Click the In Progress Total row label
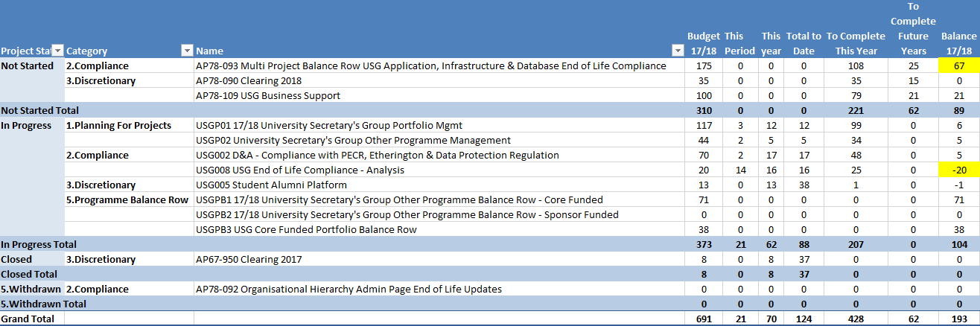The image size is (980, 326). tap(39, 244)
